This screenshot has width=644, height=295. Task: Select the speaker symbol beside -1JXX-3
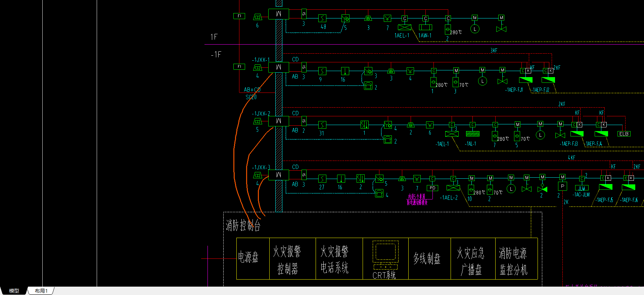click(x=258, y=175)
